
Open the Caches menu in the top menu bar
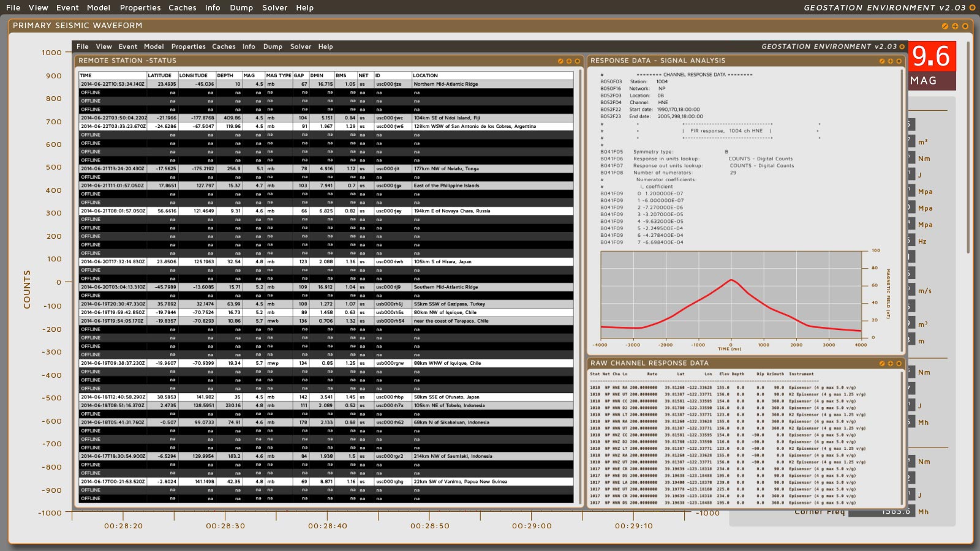tap(182, 8)
